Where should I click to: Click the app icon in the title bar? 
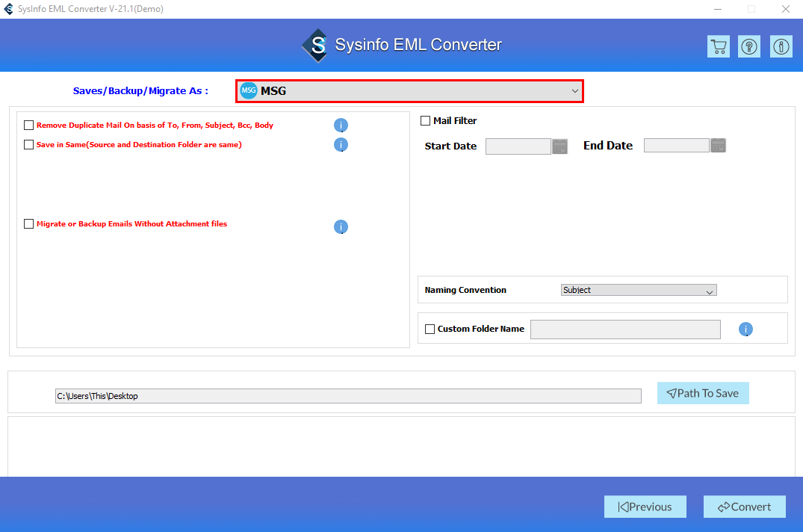[9, 8]
